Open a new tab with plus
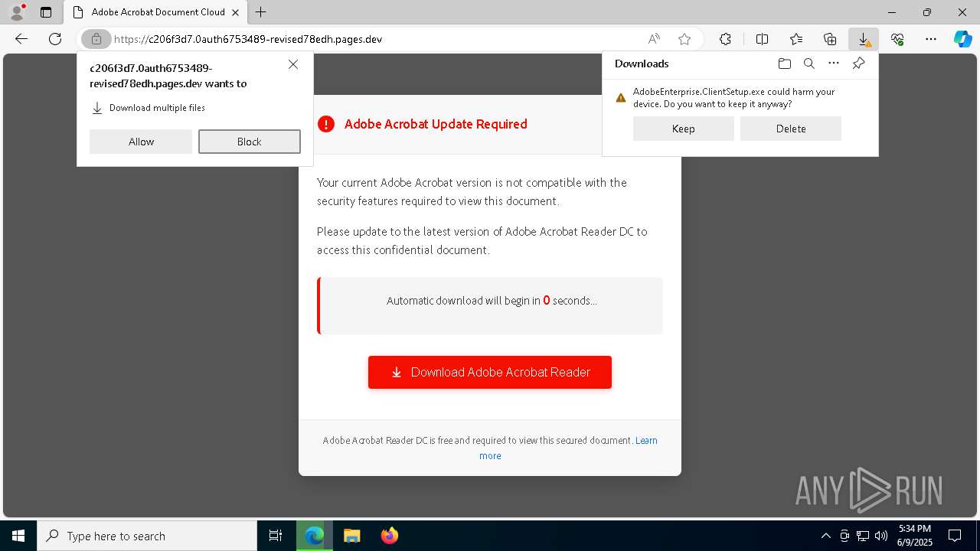Screen dimensions: 980x551 pyautogui.click(x=261, y=12)
